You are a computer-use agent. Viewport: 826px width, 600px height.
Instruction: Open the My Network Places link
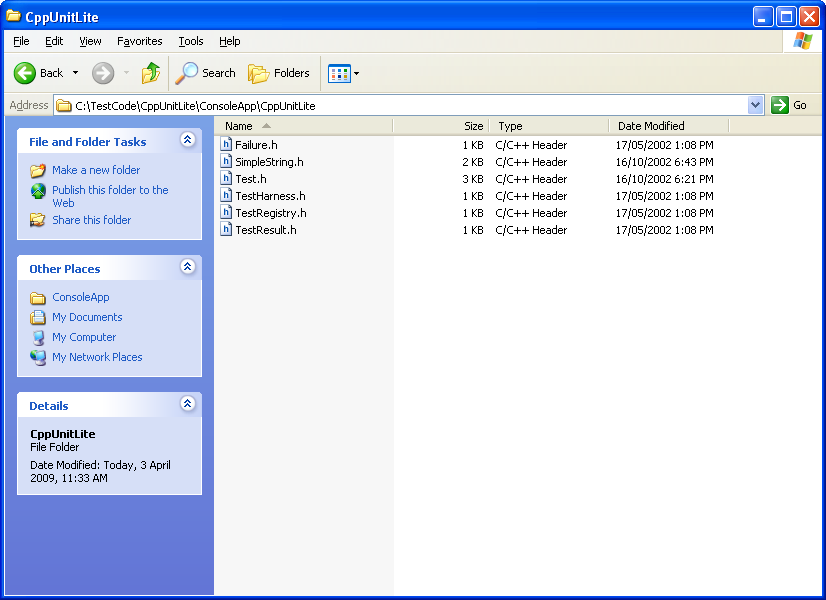pyautogui.click(x=97, y=357)
